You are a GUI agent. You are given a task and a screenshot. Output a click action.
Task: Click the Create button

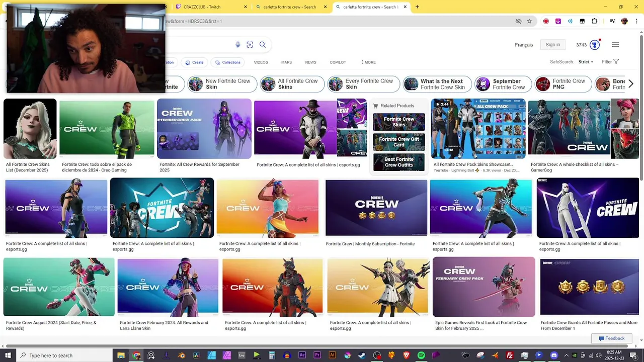point(194,62)
